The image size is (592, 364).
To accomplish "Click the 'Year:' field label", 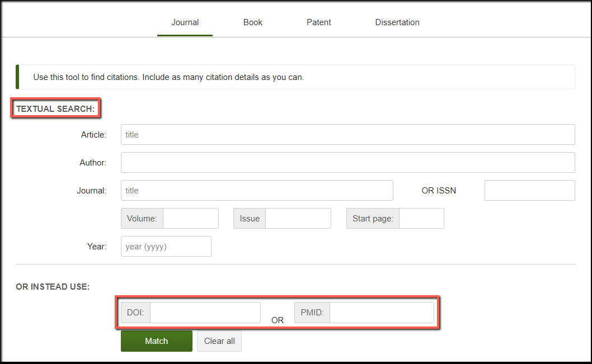I will [97, 247].
